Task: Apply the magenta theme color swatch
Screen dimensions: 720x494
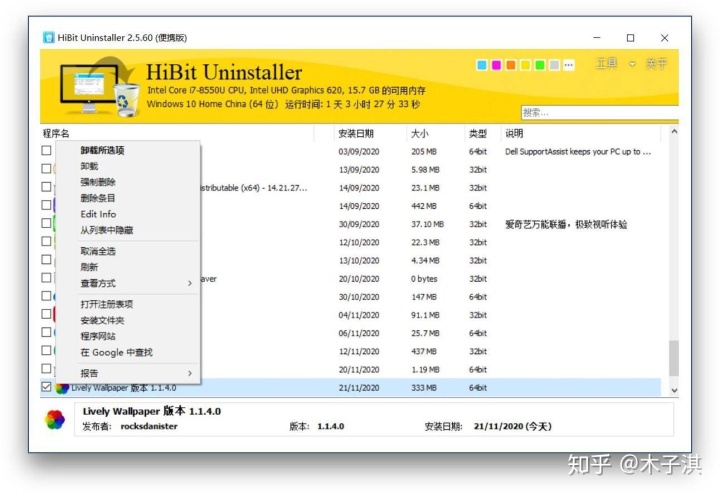Action: (x=496, y=65)
